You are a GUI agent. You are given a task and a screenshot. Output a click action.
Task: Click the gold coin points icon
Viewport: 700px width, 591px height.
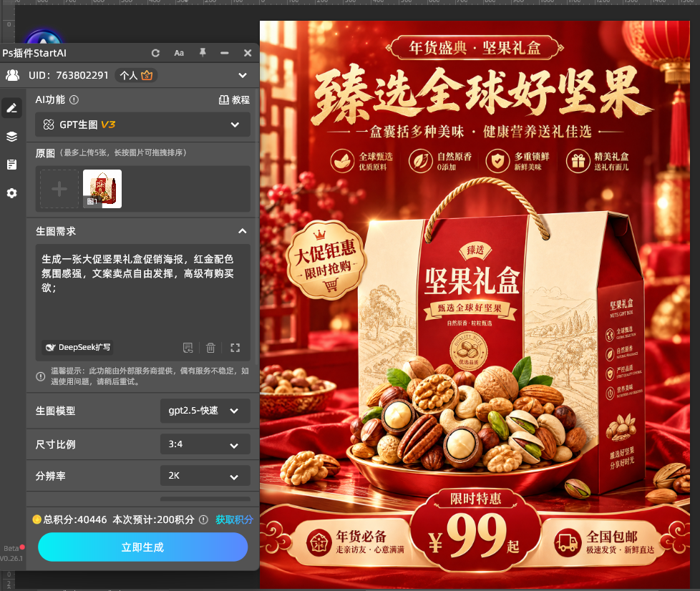coord(37,519)
